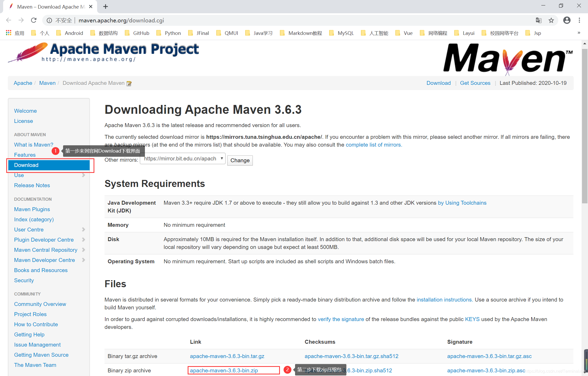Download apache-maven-3.6.3-bin.zip
588x376 pixels.
[x=224, y=371]
